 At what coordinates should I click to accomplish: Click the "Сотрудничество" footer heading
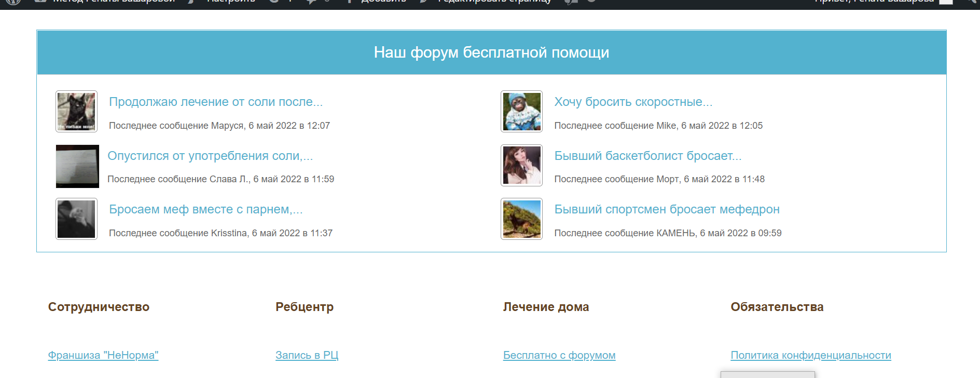pyautogui.click(x=99, y=307)
